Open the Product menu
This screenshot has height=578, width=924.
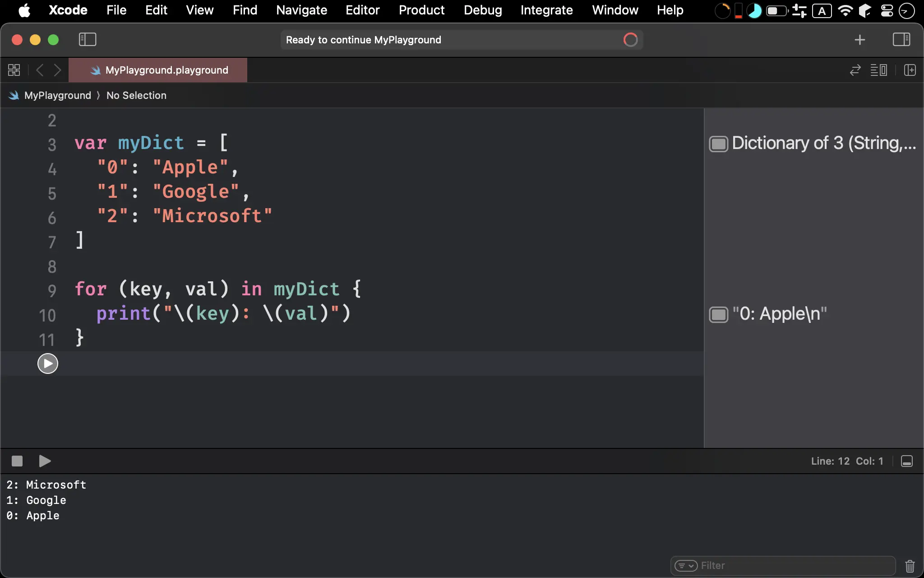[421, 10]
